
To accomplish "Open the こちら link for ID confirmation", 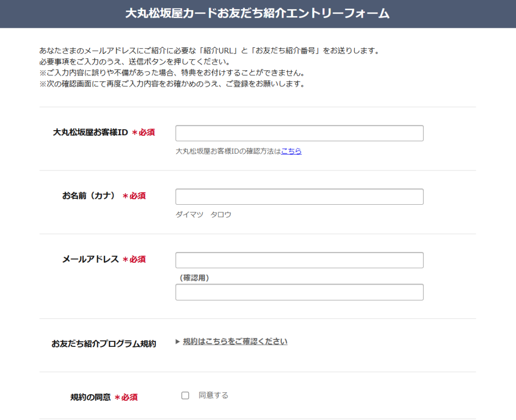I will click(x=291, y=151).
